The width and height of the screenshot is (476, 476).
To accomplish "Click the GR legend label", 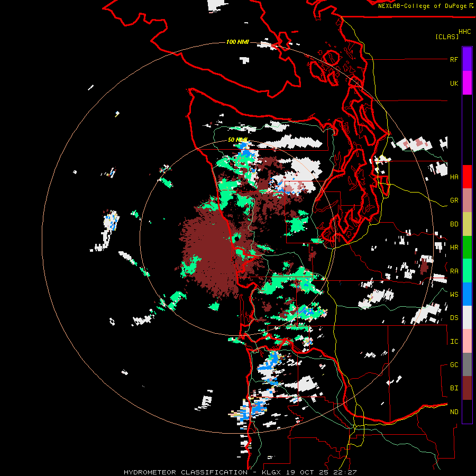I will [x=454, y=200].
